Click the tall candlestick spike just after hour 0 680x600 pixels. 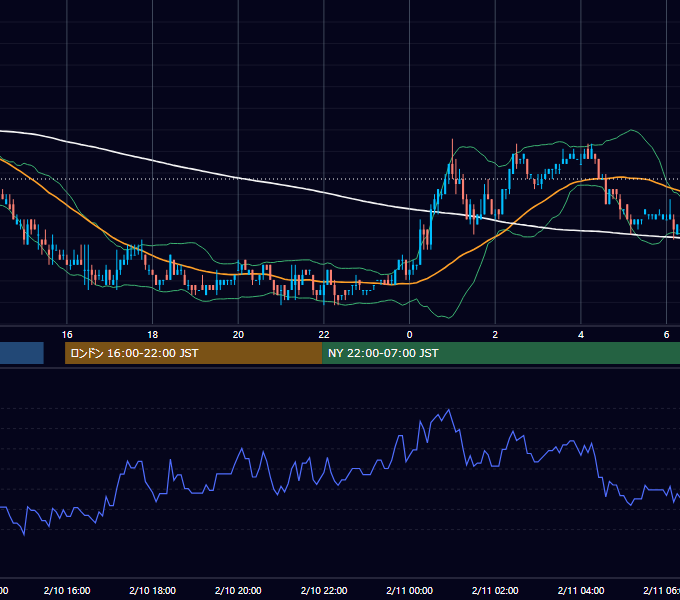point(452,160)
